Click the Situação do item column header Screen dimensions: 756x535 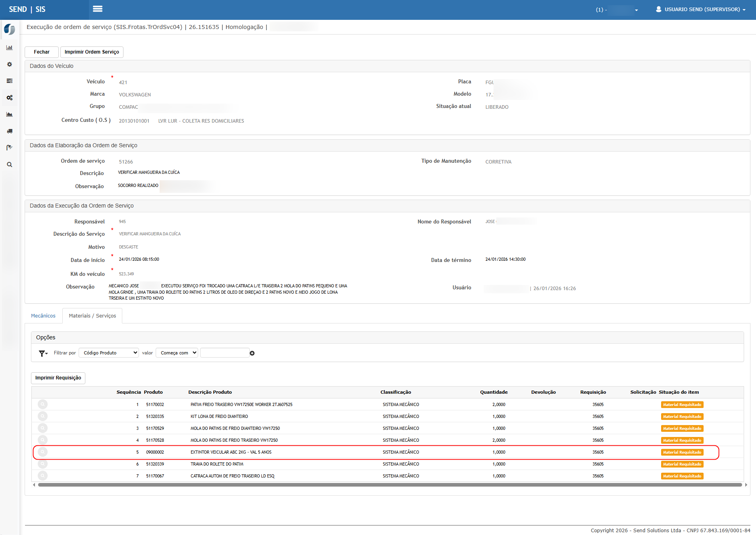click(679, 392)
